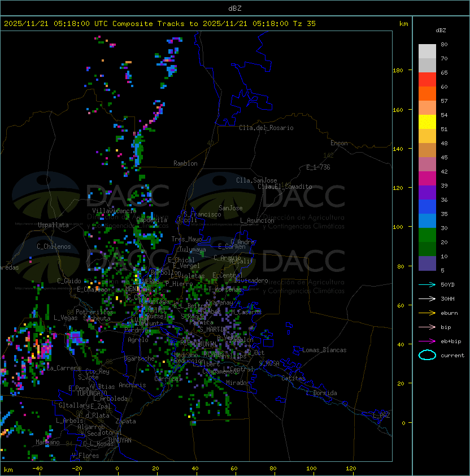
Task: Click the 'Catitas' map label
Action: pyautogui.click(x=293, y=378)
